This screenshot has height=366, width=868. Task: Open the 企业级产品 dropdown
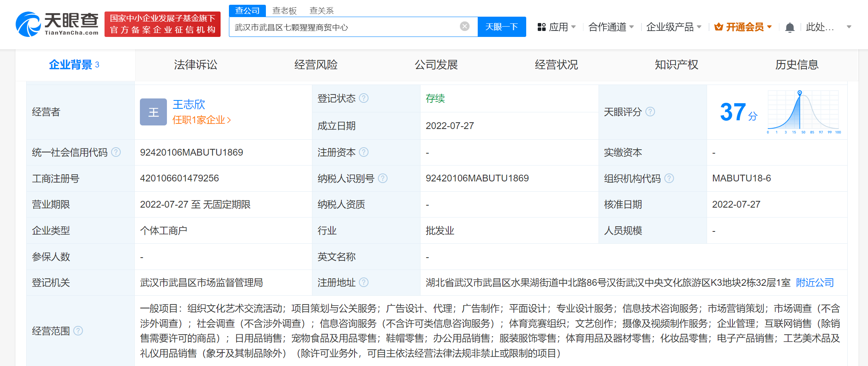(672, 27)
